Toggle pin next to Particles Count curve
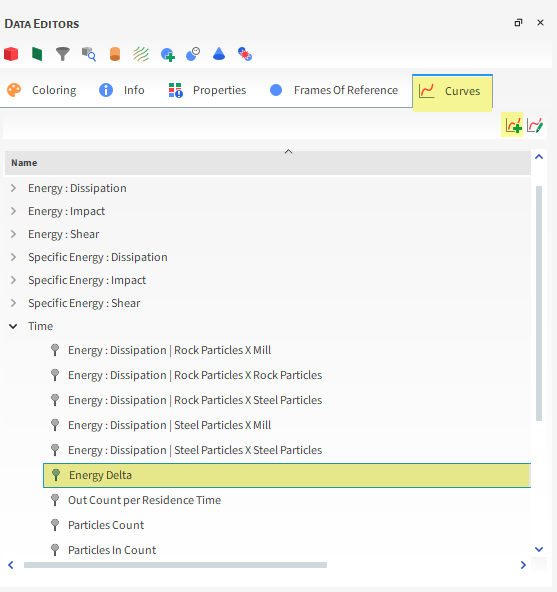The height and width of the screenshot is (592, 557). point(55,525)
